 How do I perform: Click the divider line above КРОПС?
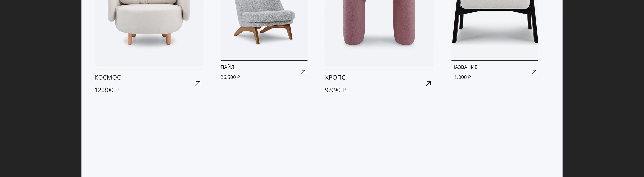coord(379,69)
